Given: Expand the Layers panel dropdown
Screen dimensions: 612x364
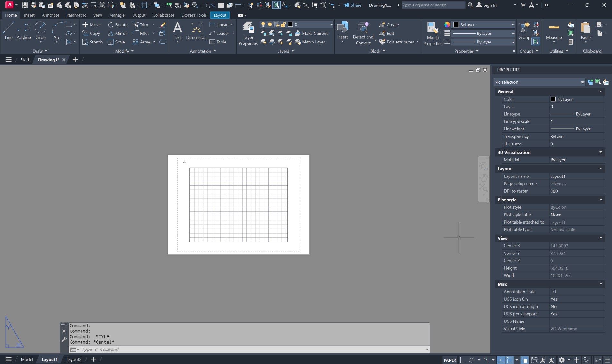Looking at the screenshot, I should [x=285, y=51].
